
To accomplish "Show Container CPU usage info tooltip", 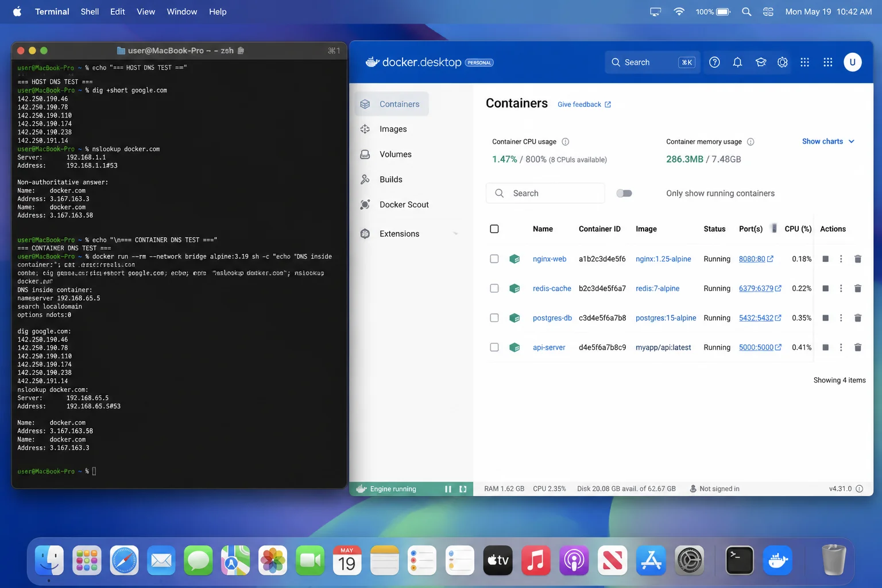I will tap(565, 142).
